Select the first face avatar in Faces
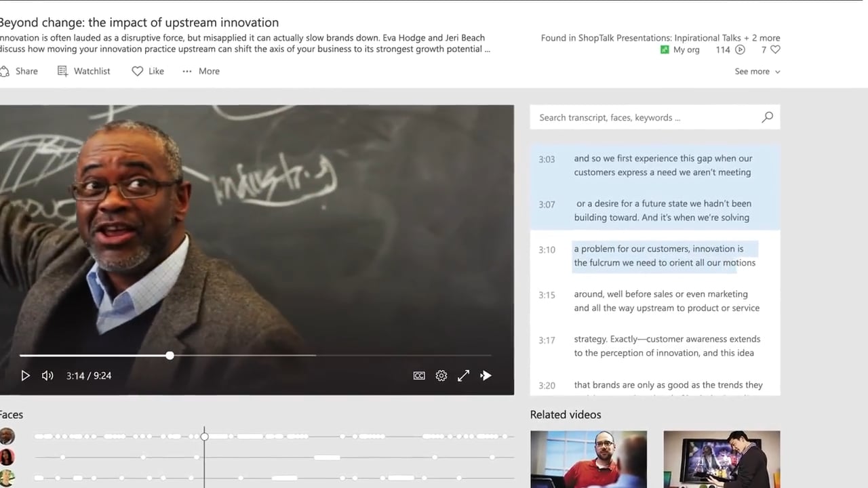This screenshot has width=868, height=488. pyautogui.click(x=7, y=436)
